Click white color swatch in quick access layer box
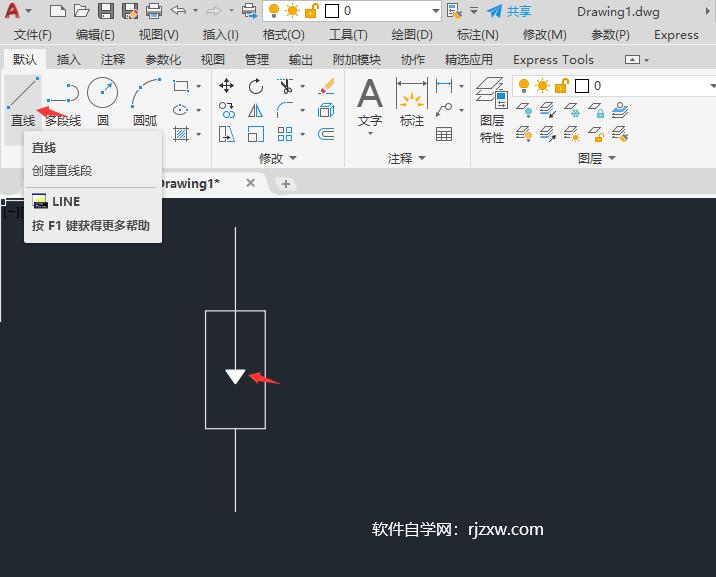716x577 pixels. (332, 11)
